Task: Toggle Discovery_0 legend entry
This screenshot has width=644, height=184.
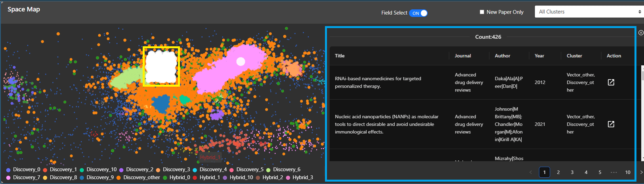Action: 23,169
